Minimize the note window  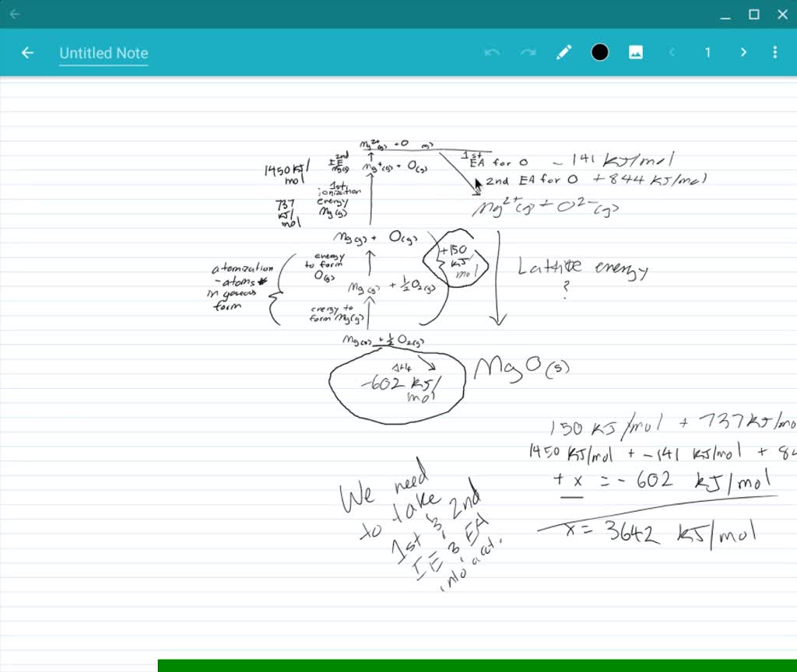coord(725,15)
